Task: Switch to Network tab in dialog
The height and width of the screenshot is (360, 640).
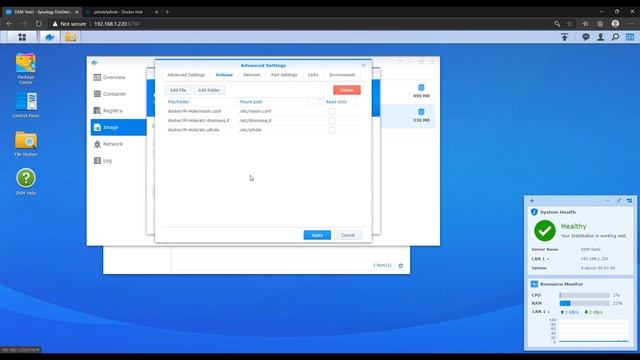Action: (251, 75)
